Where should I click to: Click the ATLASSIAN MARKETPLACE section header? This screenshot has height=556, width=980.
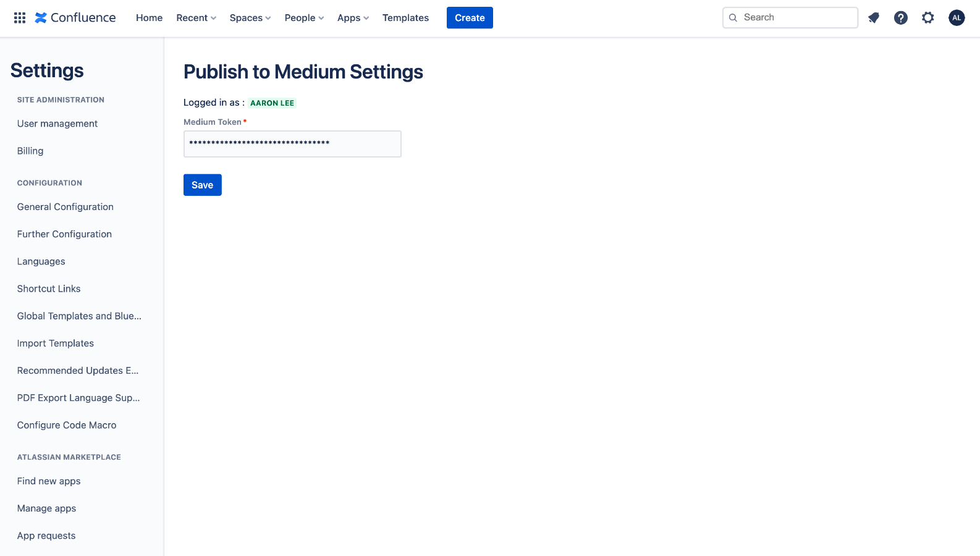(69, 457)
